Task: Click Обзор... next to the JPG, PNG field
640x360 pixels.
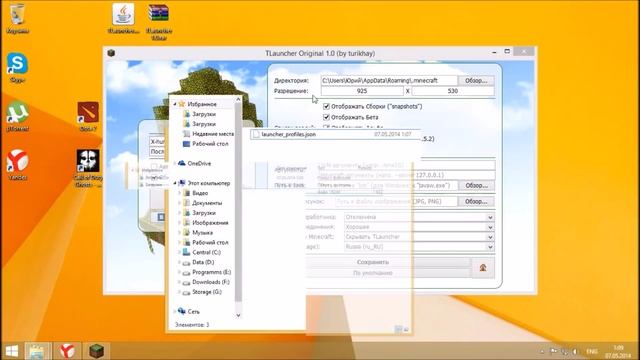Action: click(x=476, y=201)
